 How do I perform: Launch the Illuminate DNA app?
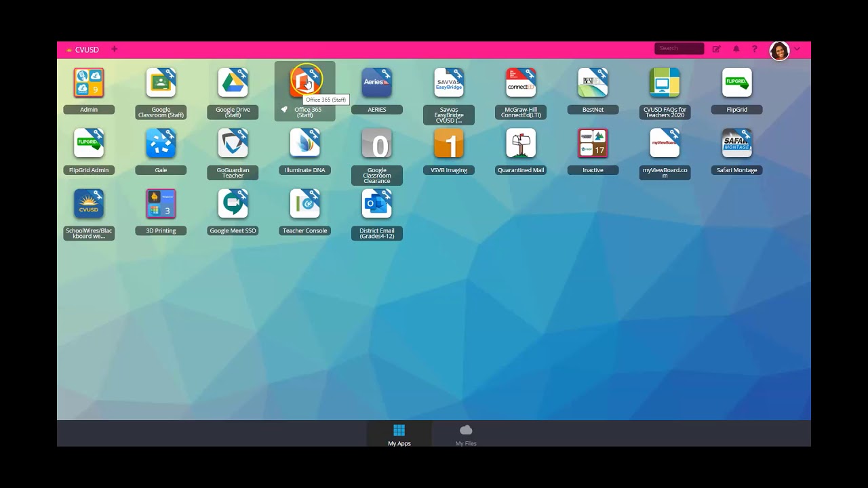[x=304, y=143]
